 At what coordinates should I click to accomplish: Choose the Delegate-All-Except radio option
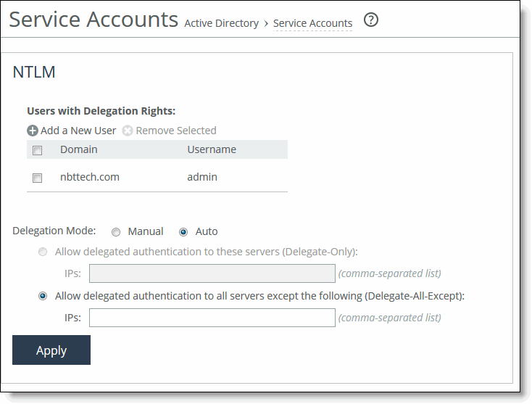coord(43,296)
